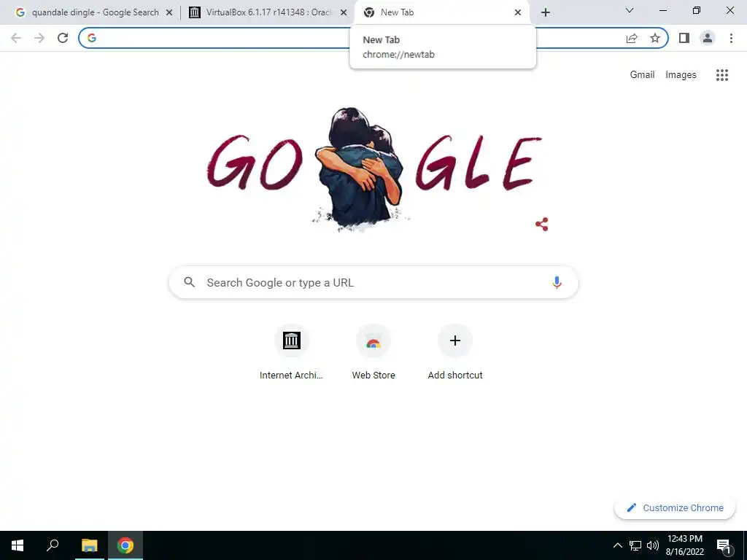
Task: Open the profile avatar menu
Action: click(x=708, y=38)
